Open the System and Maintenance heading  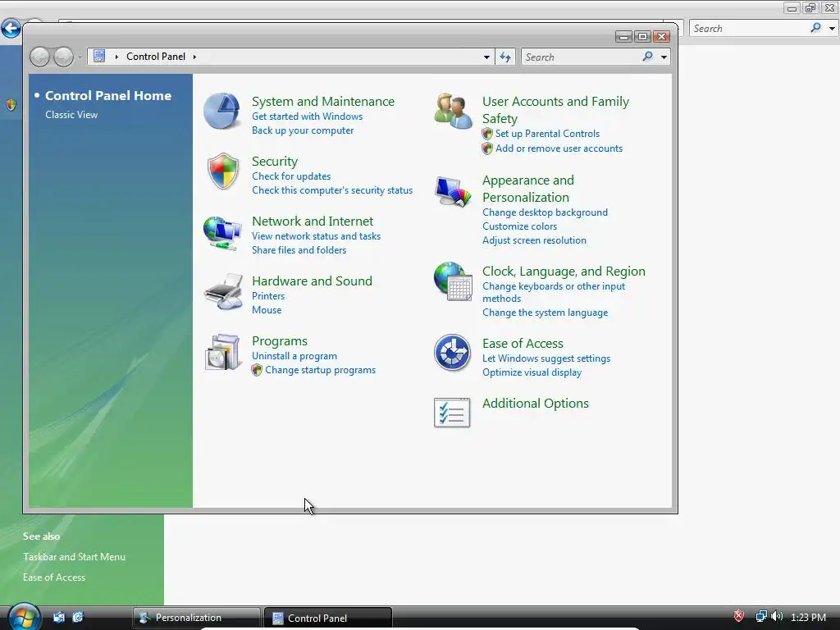323,101
